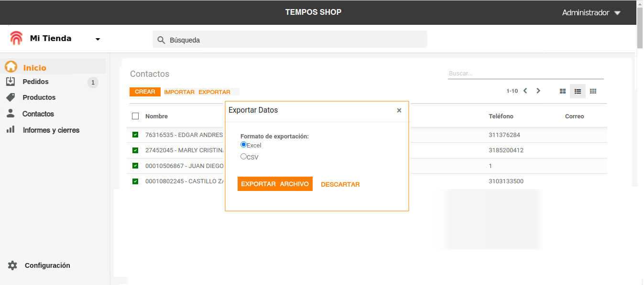Image resolution: width=644 pixels, height=285 pixels.
Task: Switch to kanban view icon
Action: 563,91
